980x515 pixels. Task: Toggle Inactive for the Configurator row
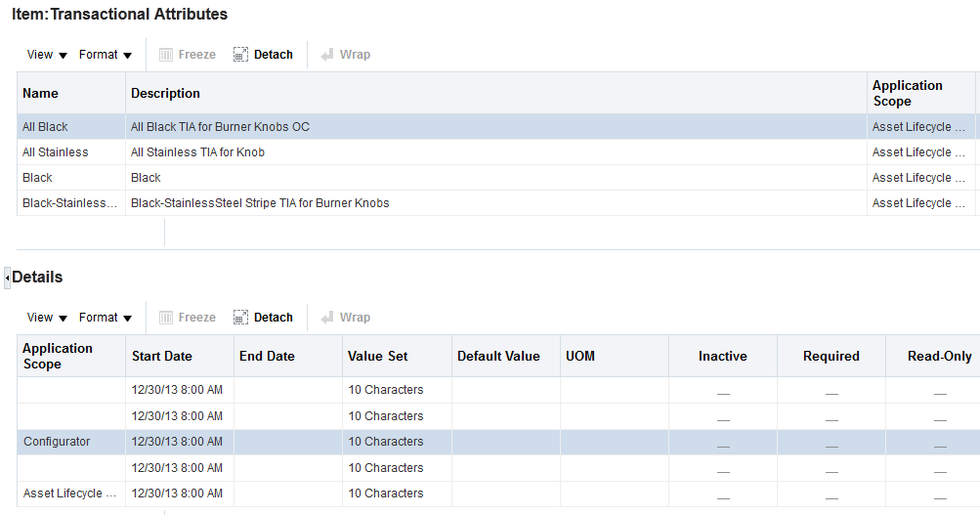click(x=723, y=443)
